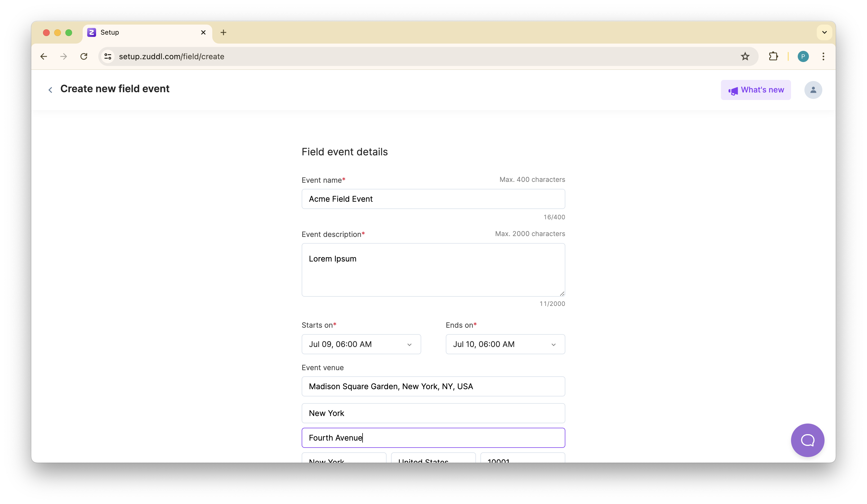Select the Setup browser tab

[x=138, y=32]
